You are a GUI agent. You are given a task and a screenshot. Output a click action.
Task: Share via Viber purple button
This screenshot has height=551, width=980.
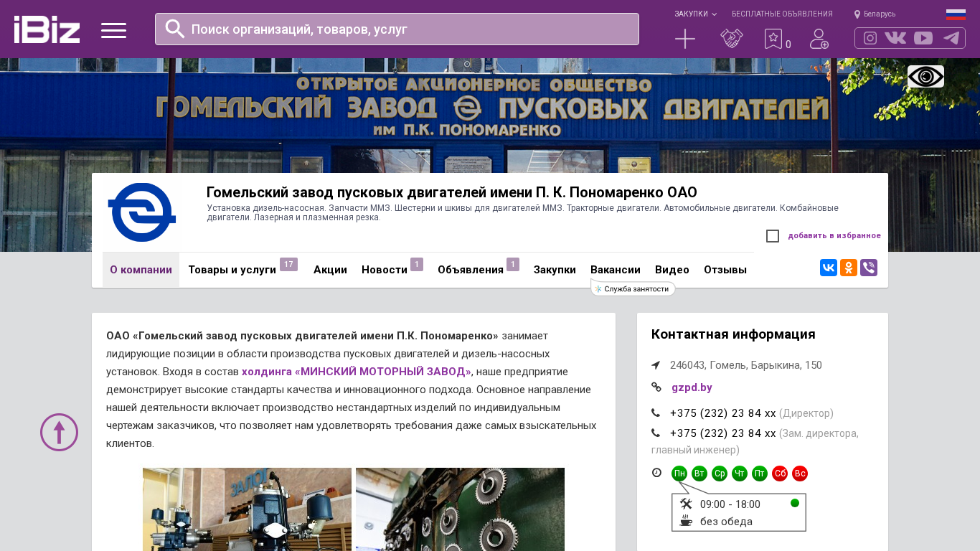point(869,268)
